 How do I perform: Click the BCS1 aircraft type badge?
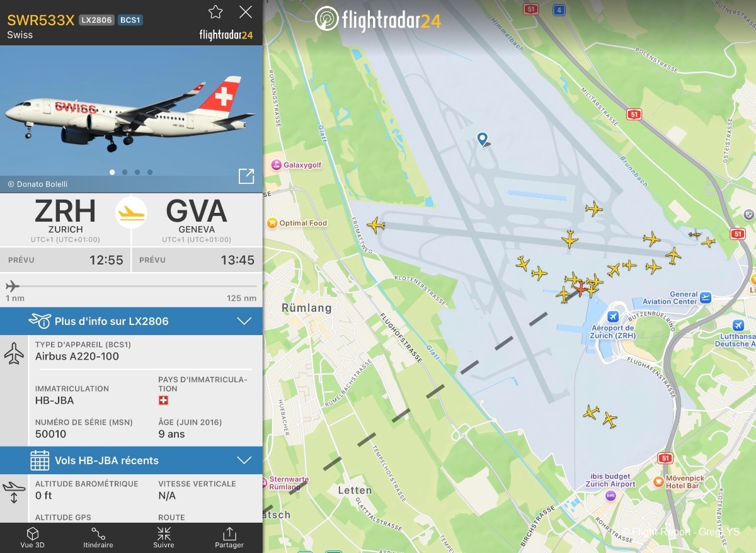coord(130,20)
